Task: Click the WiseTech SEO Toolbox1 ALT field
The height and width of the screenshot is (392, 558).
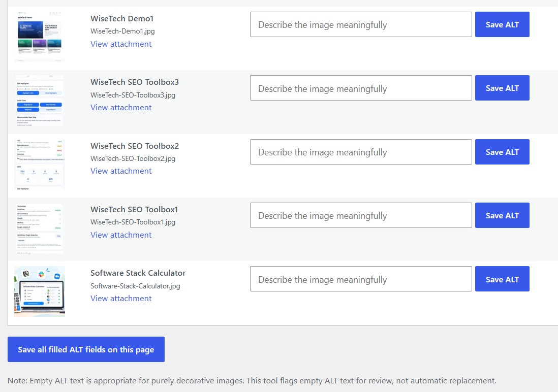Action: click(361, 215)
